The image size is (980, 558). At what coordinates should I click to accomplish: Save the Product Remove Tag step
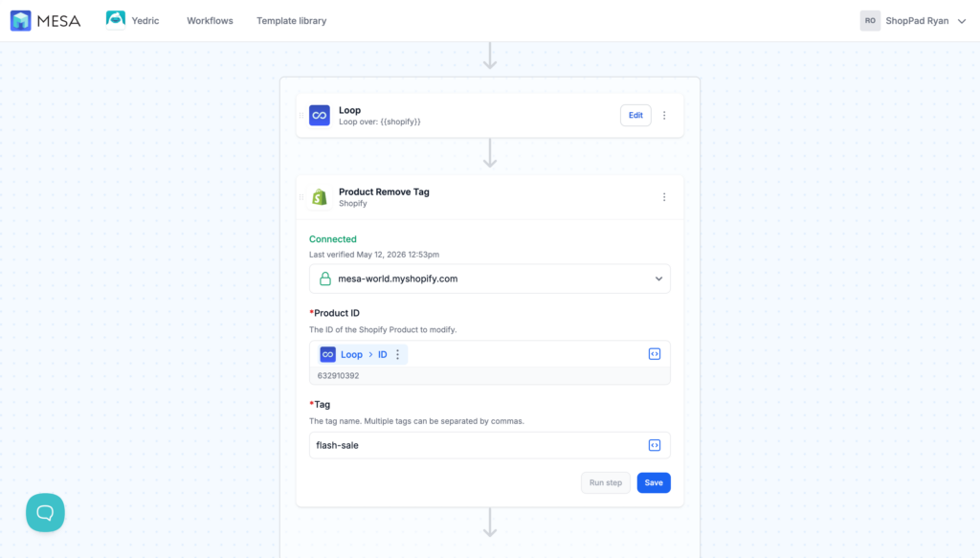654,482
